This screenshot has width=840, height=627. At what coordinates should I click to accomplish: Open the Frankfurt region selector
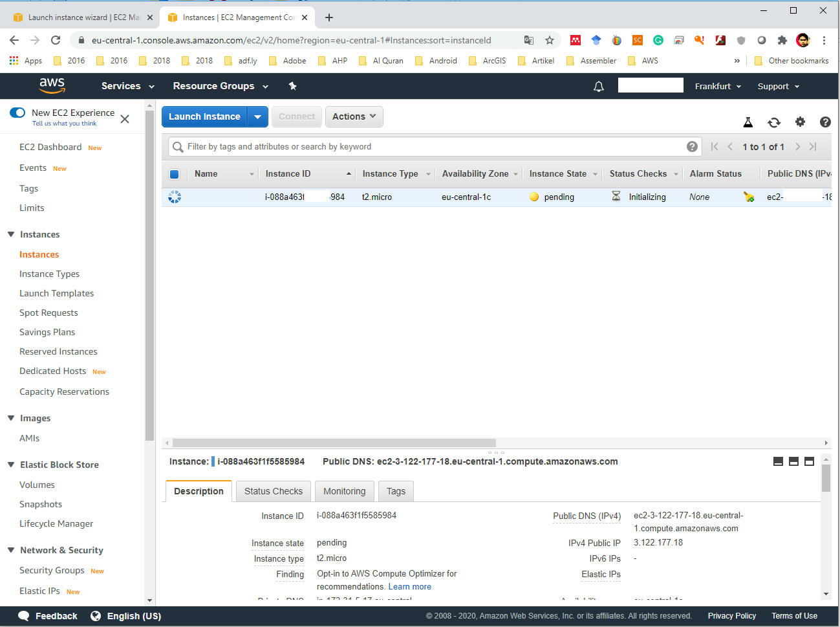point(718,86)
